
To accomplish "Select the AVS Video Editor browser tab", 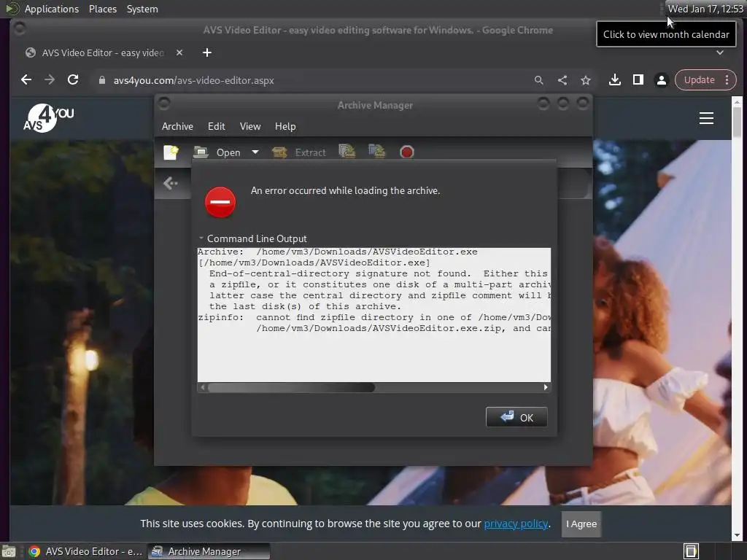I will pos(102,52).
